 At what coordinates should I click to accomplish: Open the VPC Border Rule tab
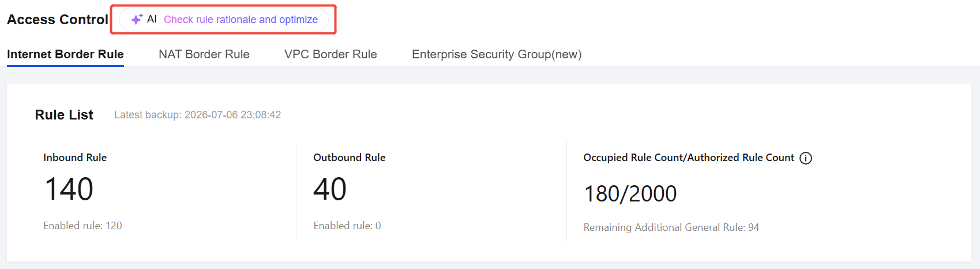tap(331, 54)
